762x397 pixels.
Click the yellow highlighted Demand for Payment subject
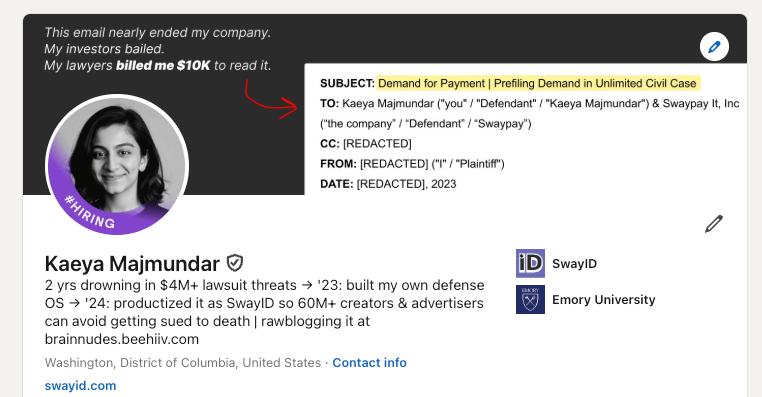537,83
